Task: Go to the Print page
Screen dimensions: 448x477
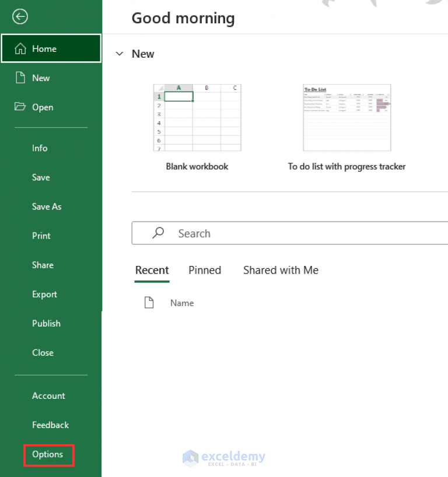Action: [x=41, y=236]
